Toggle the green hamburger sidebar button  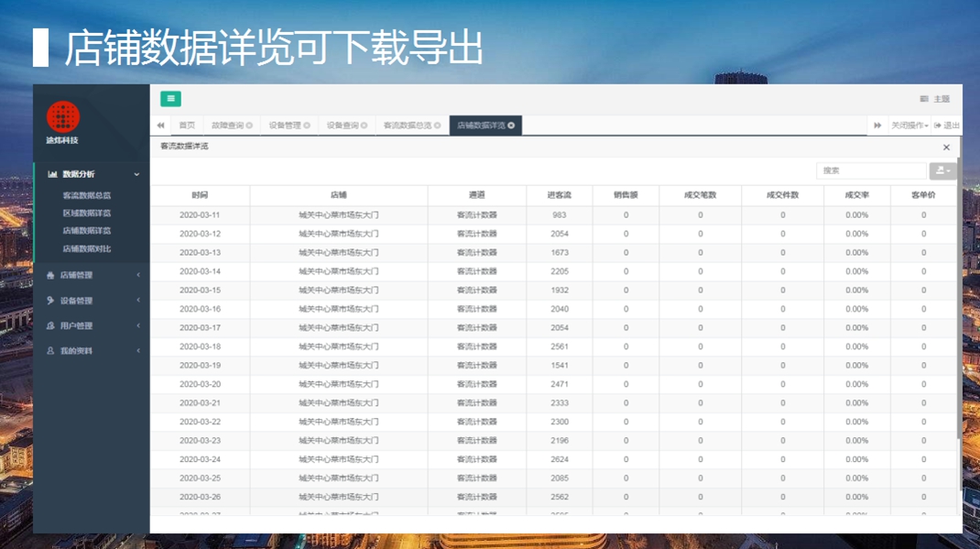(x=170, y=99)
